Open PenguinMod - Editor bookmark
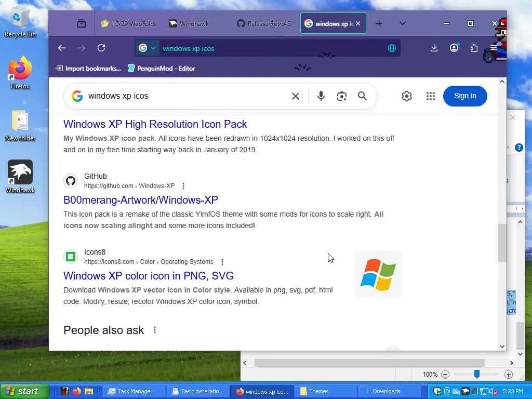This screenshot has height=399, width=532. click(x=161, y=69)
